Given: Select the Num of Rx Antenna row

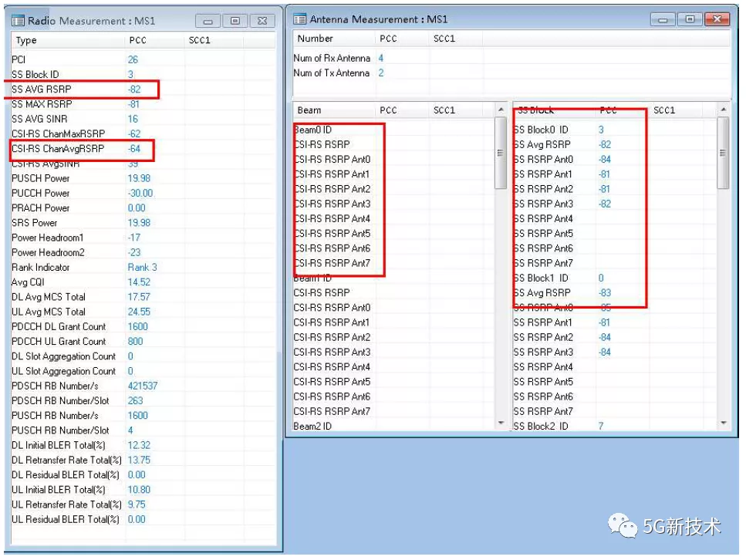Looking at the screenshot, I should point(511,58).
